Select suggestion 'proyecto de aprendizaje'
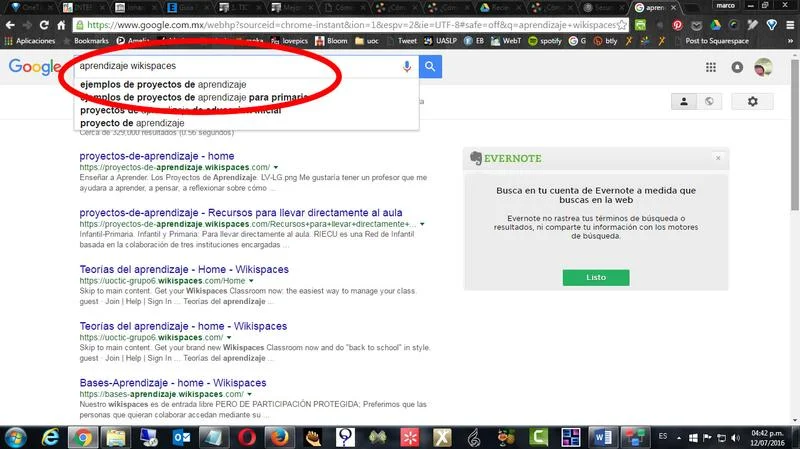The height and width of the screenshot is (449, 800). click(x=132, y=123)
